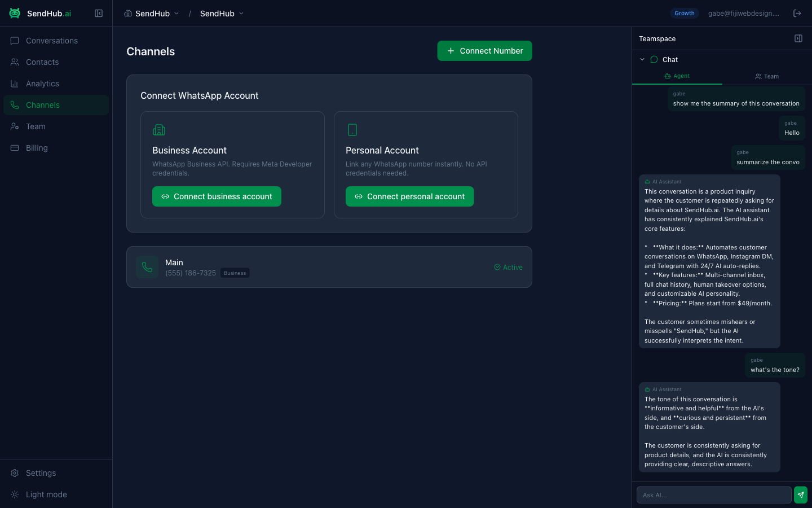This screenshot has width=812, height=508.
Task: Click the Teamspace panel title
Action: pyautogui.click(x=657, y=39)
